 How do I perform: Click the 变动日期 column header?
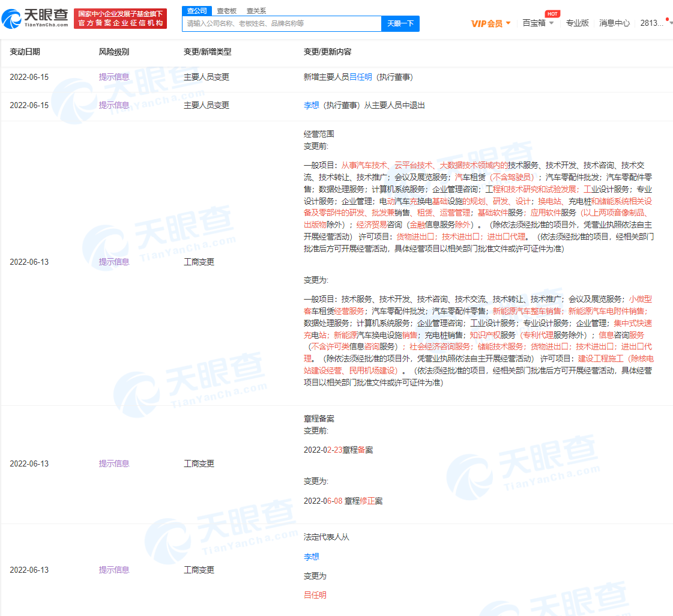click(x=25, y=52)
